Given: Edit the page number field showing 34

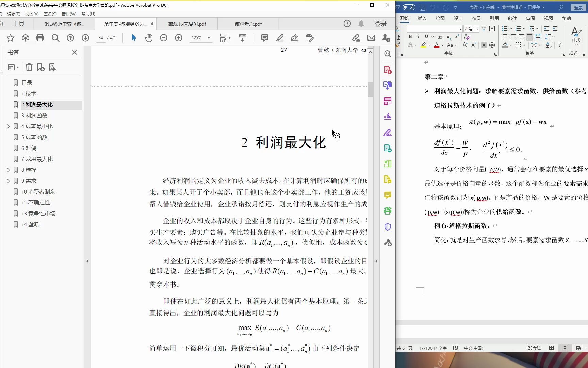Looking at the screenshot, I should pyautogui.click(x=101, y=38).
